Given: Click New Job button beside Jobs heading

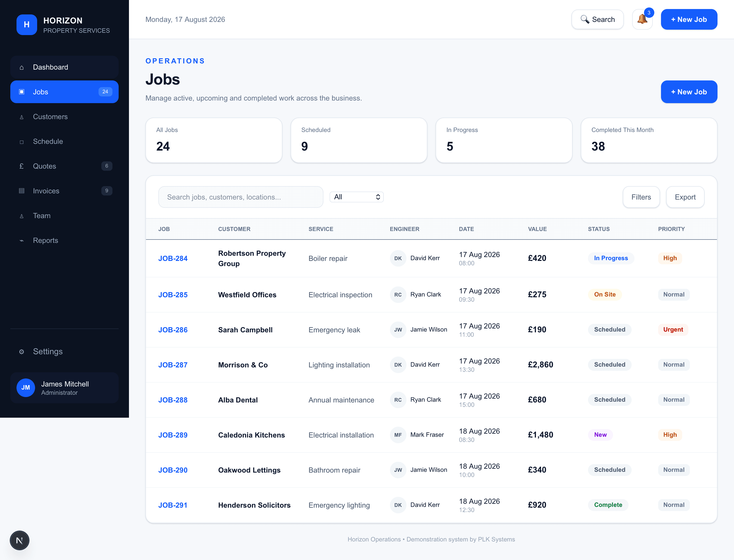Looking at the screenshot, I should coord(689,92).
